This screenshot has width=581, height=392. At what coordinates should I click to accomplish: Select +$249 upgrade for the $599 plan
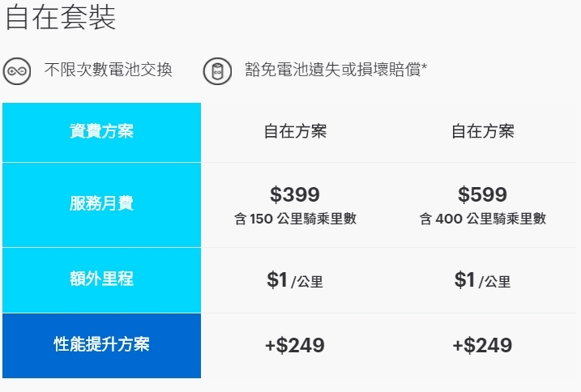point(482,345)
